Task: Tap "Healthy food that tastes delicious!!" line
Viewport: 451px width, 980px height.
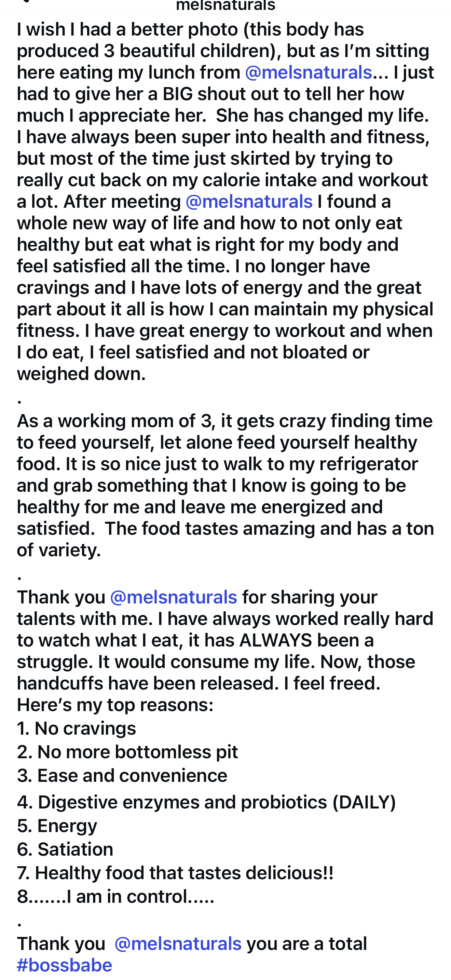Action: pyautogui.click(x=175, y=873)
